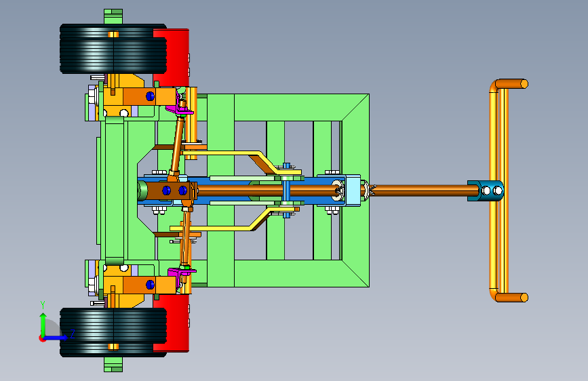Select the teal clamp joining handle and shaft
This screenshot has width=588, height=381.
click(485, 190)
